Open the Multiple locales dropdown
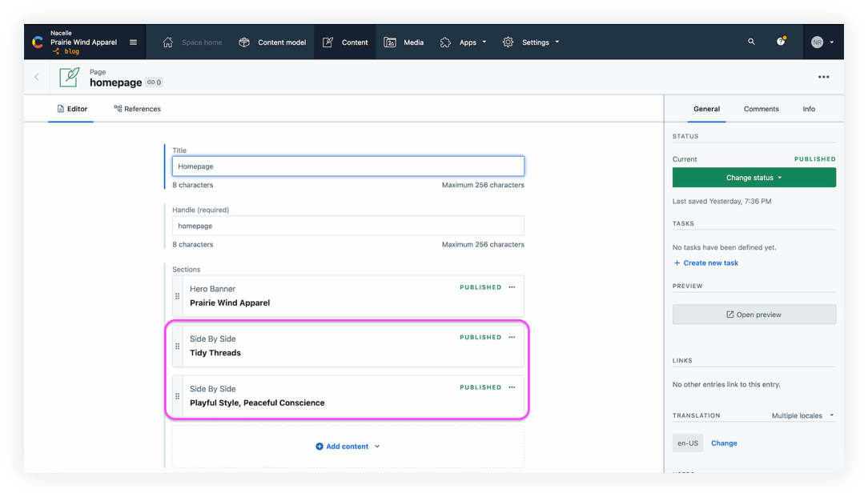Image resolution: width=868 pixels, height=497 pixels. (x=802, y=415)
